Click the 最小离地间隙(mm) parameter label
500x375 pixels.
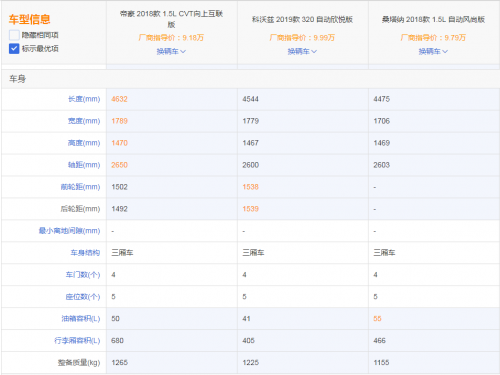coord(69,231)
